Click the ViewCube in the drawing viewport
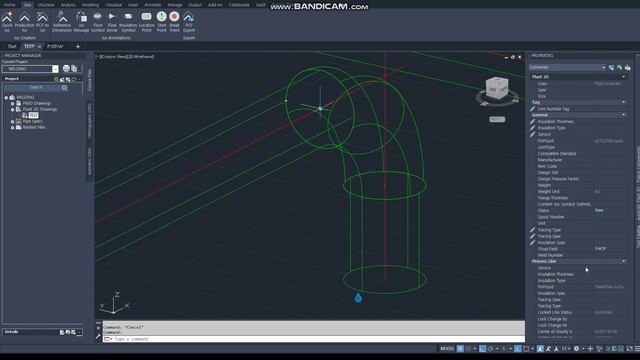The width and height of the screenshot is (640, 360). tap(497, 88)
